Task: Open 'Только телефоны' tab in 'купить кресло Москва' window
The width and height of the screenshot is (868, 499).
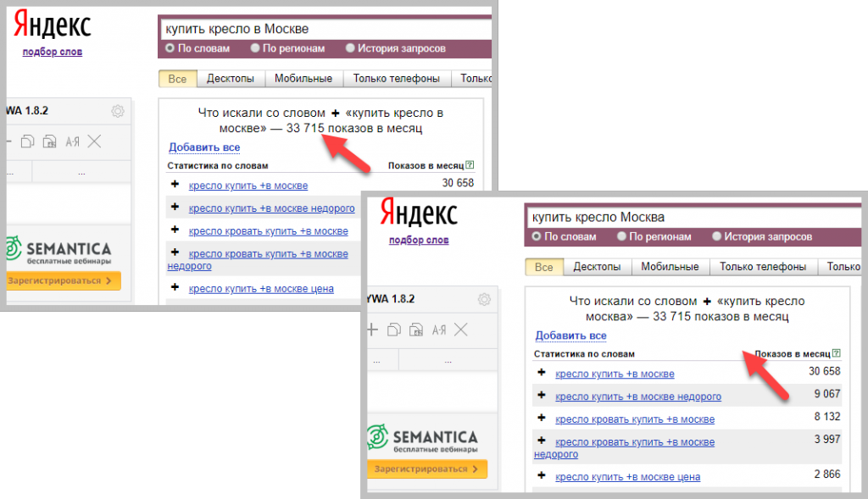Action: coord(763,267)
